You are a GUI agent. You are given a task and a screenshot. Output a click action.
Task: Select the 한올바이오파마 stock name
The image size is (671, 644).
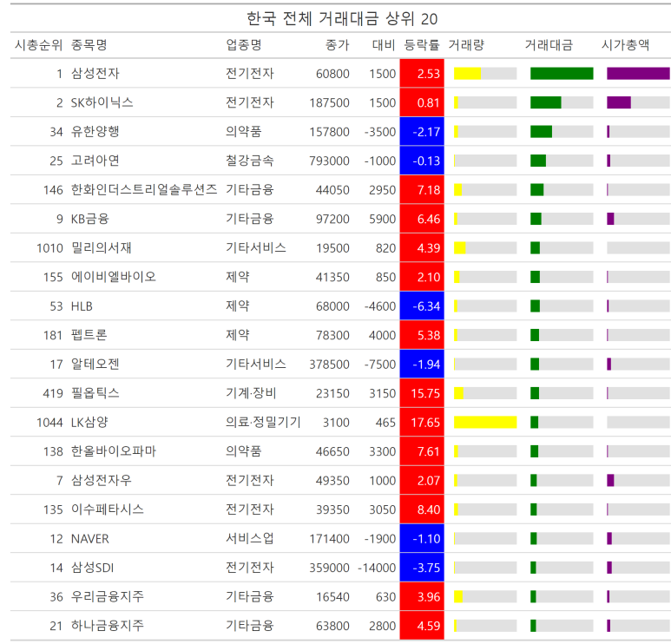114,451
